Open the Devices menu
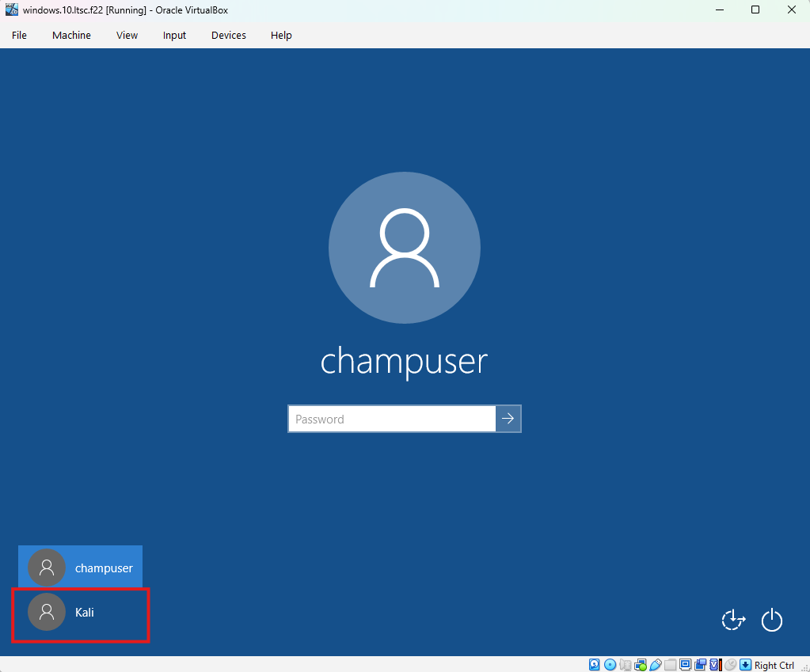This screenshot has height=672, width=810. (228, 35)
